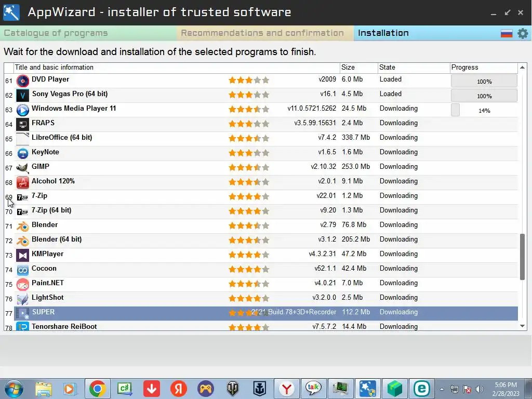The image size is (532, 399).
Task: Click the KeyNote program icon
Action: 23,154
